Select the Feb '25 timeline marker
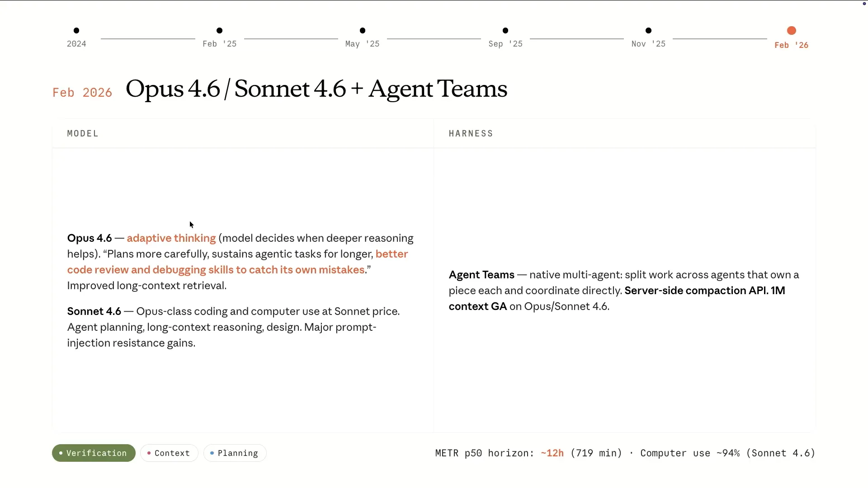Screen dimensions: 868x488 point(219,31)
